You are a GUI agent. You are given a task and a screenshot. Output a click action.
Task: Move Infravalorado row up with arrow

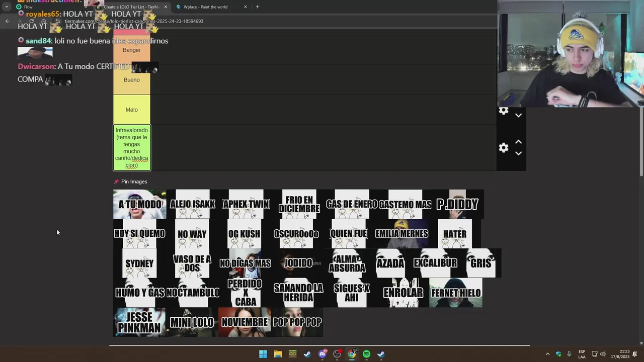pos(518,142)
